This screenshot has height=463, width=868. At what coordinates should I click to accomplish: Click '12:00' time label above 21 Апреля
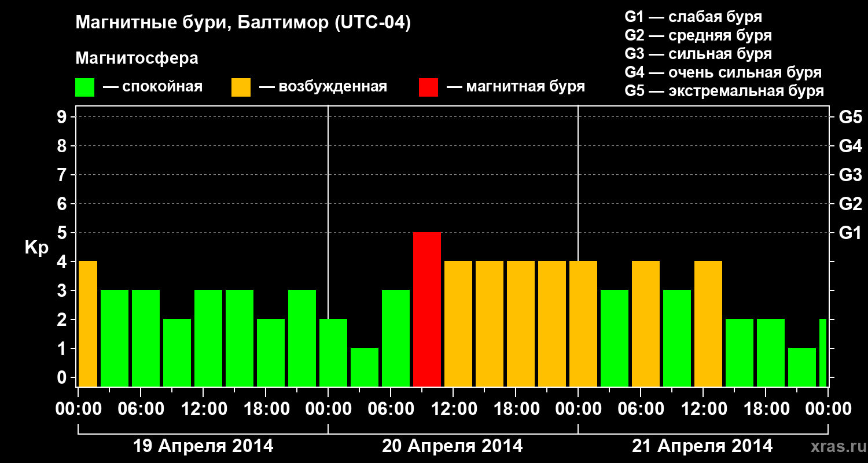704,409
